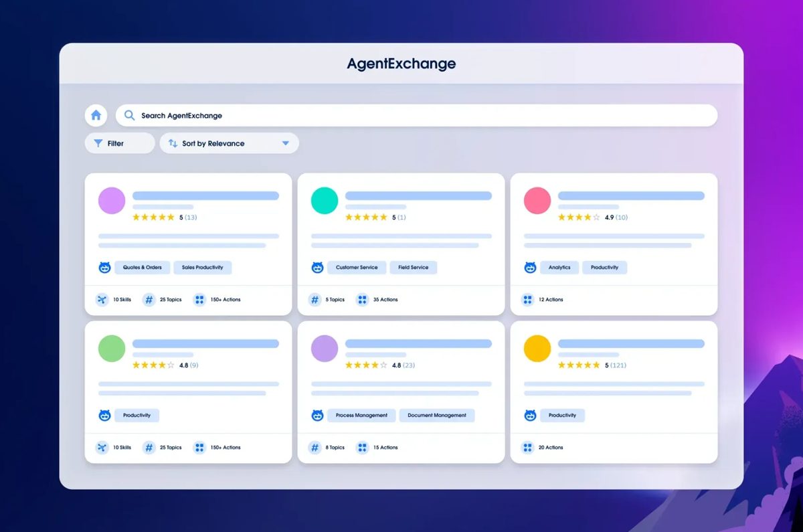Click the stars next to 5 (121)
Screen dimensions: 803x532
coord(579,365)
